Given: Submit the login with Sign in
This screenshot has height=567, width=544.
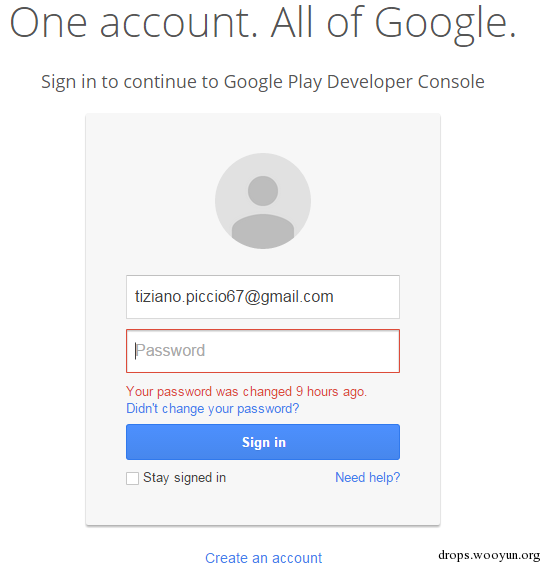Looking at the screenshot, I should tap(263, 442).
